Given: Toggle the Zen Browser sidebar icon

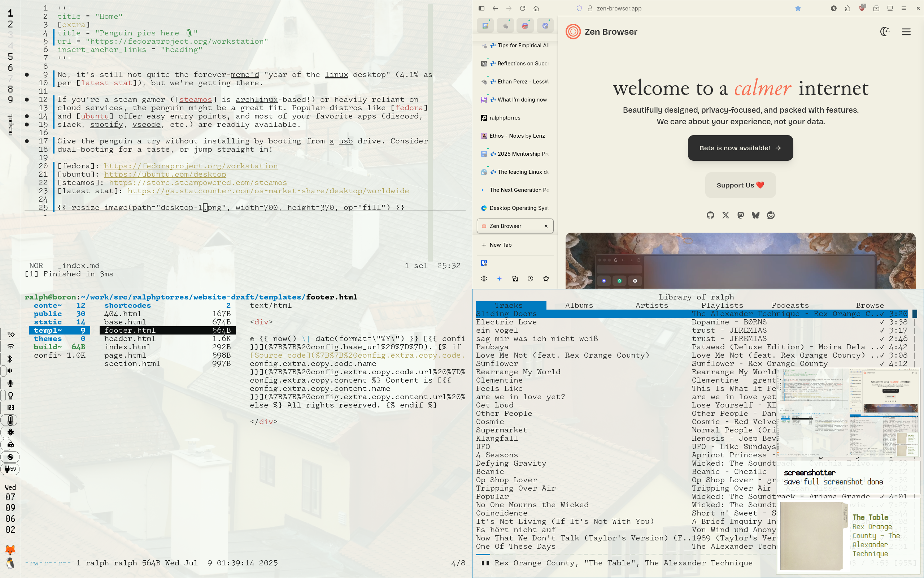Looking at the screenshot, I should pos(481,8).
